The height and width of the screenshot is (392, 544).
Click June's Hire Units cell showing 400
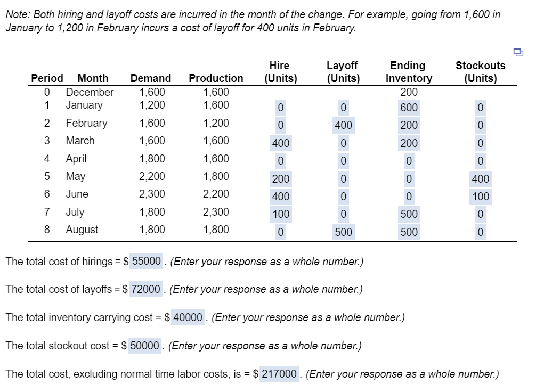tap(280, 197)
